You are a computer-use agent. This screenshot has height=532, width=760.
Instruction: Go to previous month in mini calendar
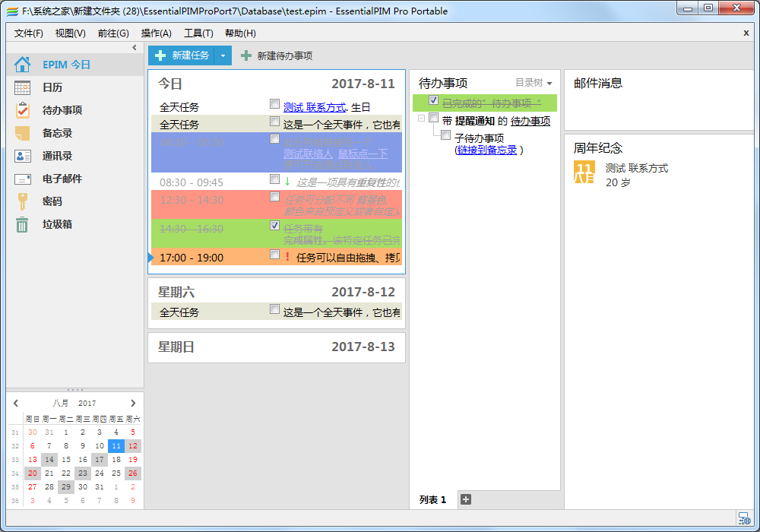(x=16, y=403)
